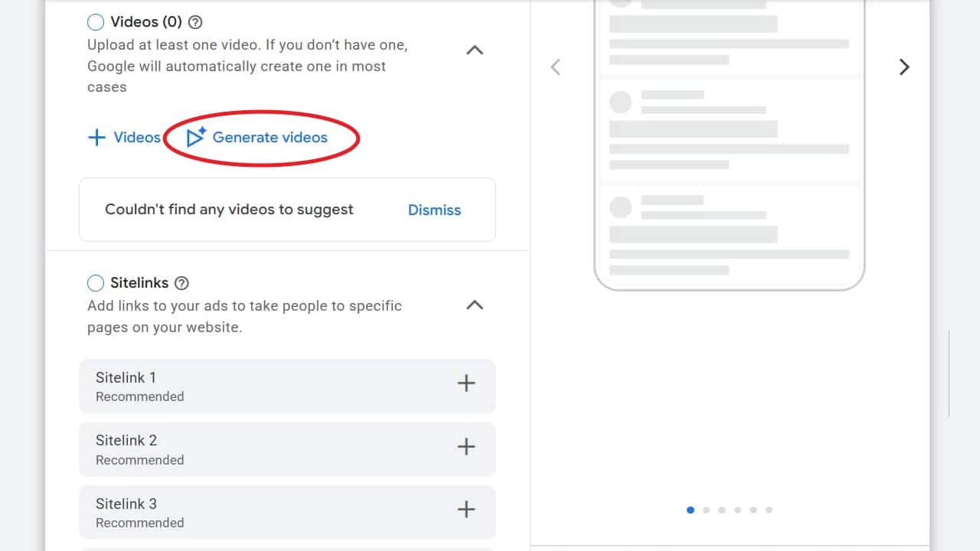Open the Sitelink 2 Recommended row
Image resolution: width=980 pixels, height=551 pixels.
pos(287,449)
